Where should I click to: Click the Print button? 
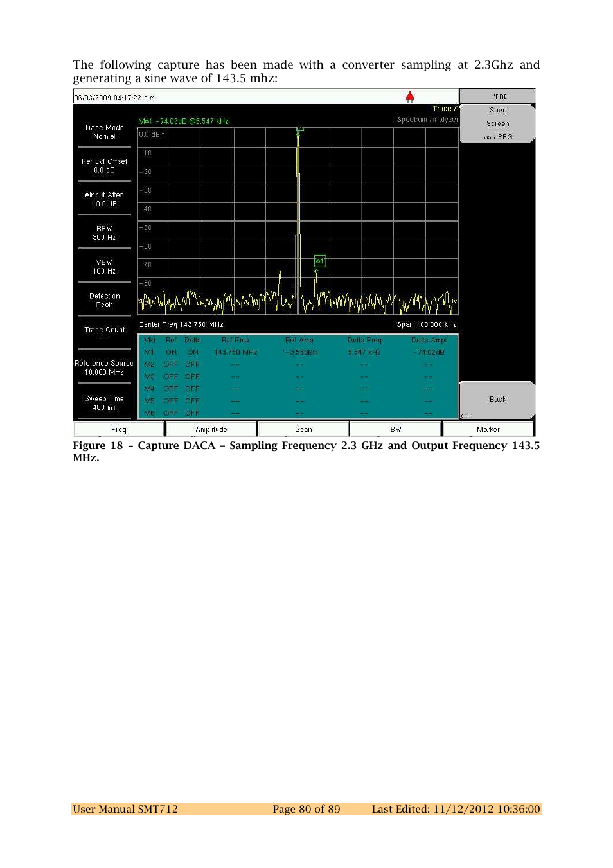click(x=498, y=96)
